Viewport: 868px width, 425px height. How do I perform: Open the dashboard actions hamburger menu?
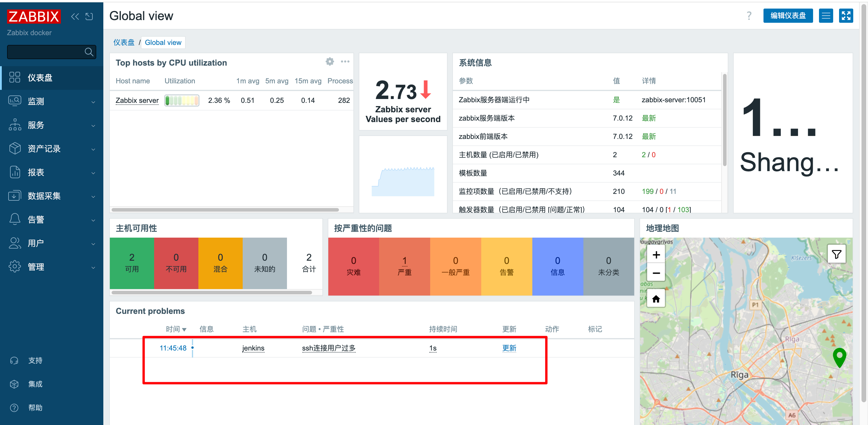click(826, 15)
